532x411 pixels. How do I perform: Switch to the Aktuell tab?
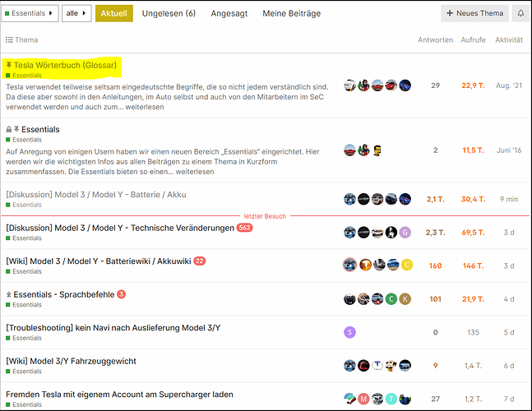(114, 13)
